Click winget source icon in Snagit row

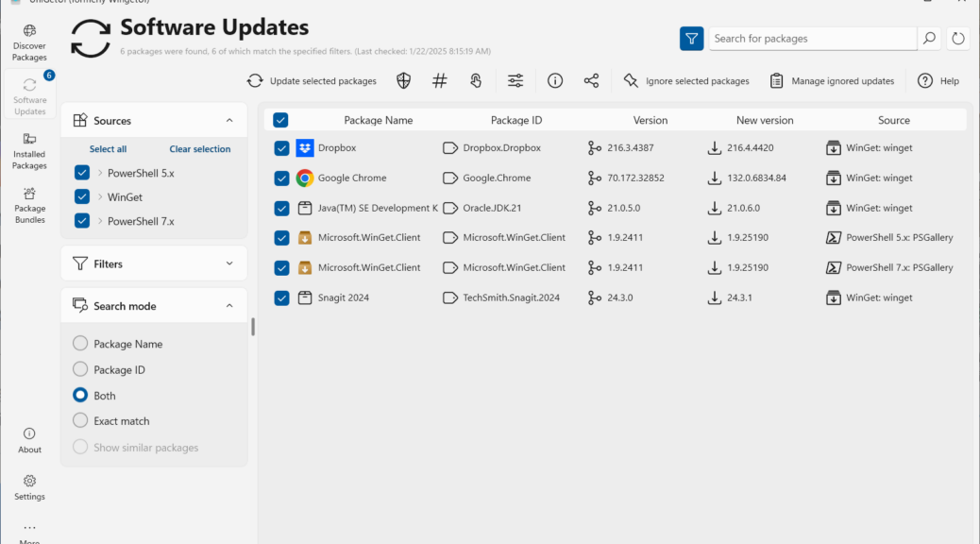coord(833,297)
